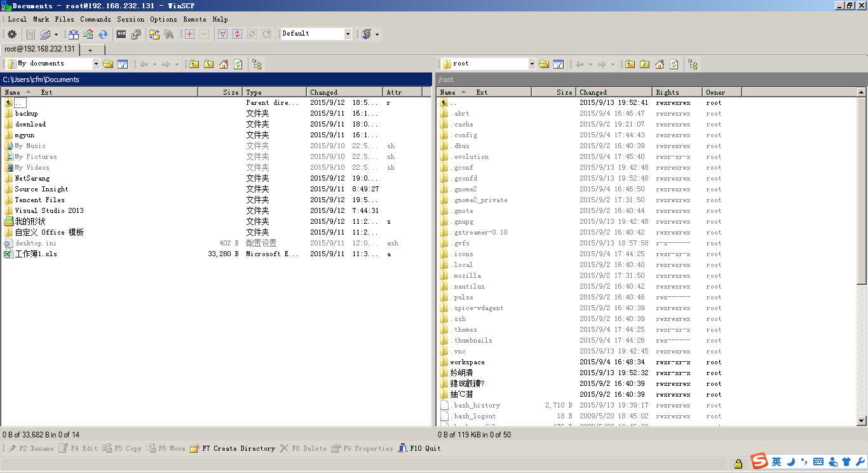868x473 pixels.
Task: Click F8 Delete button
Action: 303,448
